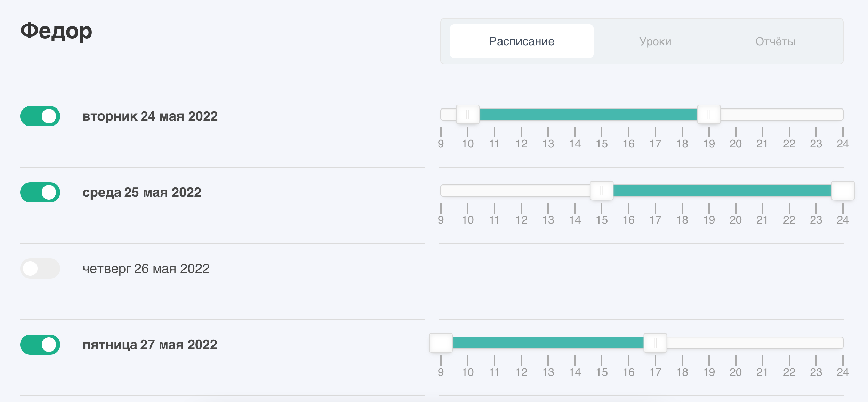Open the Уроки tab

(655, 41)
